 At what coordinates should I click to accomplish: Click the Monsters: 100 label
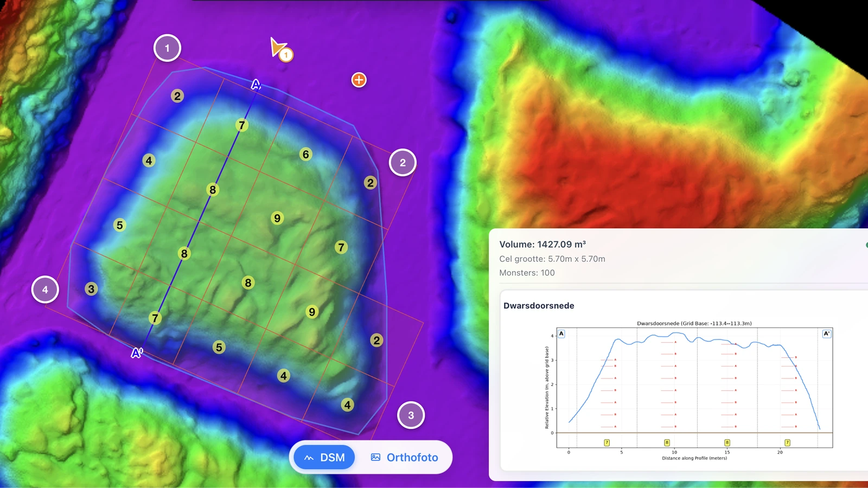point(527,273)
